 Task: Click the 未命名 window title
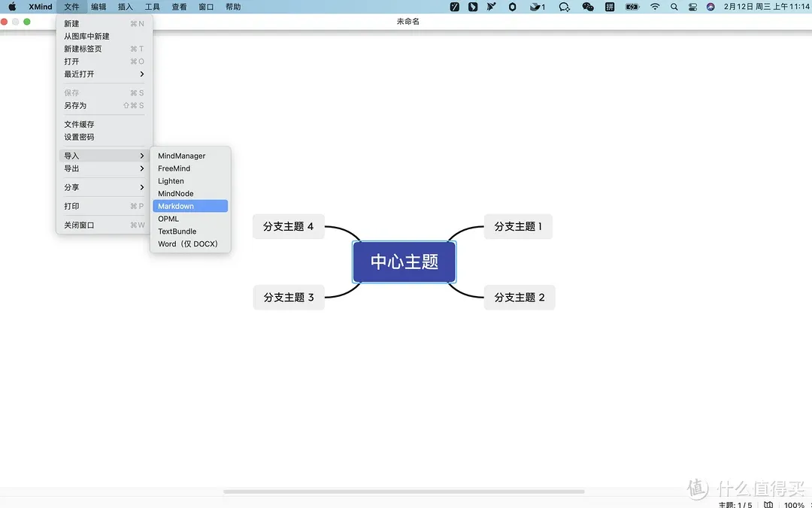(408, 21)
